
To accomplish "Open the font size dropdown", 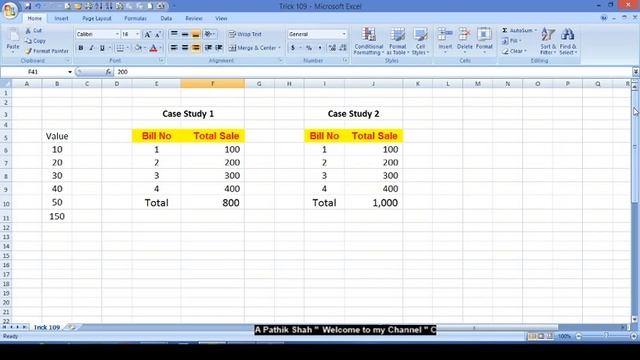I will pos(138,34).
